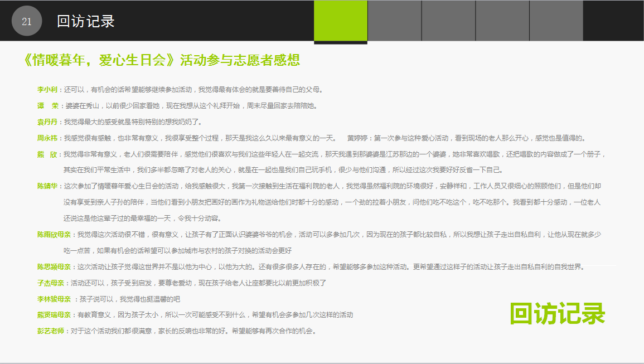Click the name 黄婷婷

click(357, 138)
